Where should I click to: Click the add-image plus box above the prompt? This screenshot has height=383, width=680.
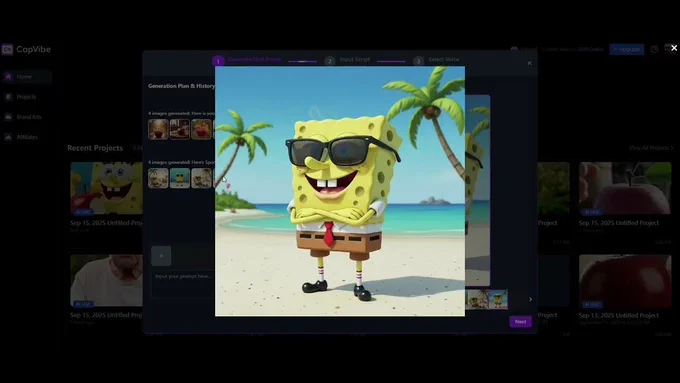click(161, 256)
